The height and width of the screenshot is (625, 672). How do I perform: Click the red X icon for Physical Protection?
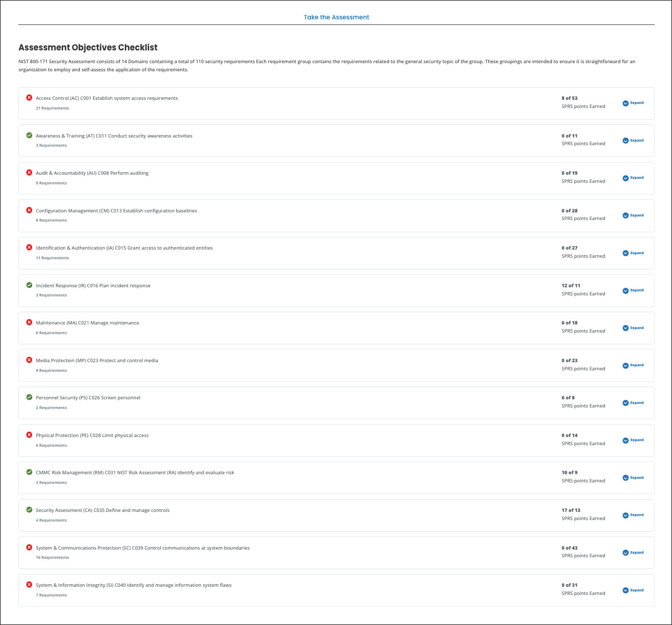(29, 434)
